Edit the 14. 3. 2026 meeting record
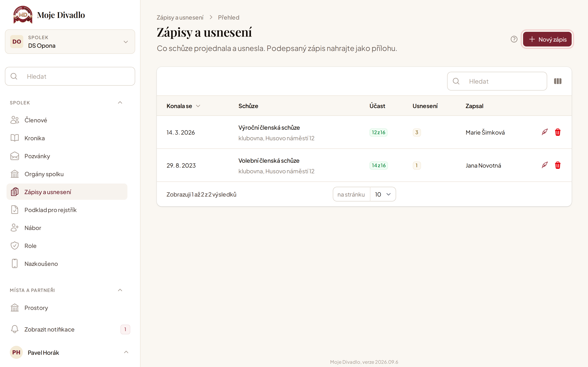 tap(545, 132)
